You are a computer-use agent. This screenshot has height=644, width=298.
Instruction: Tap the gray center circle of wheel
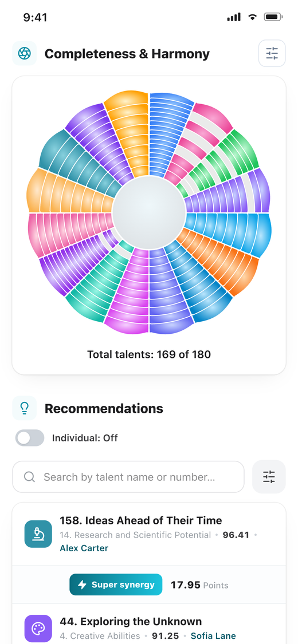pos(149,213)
